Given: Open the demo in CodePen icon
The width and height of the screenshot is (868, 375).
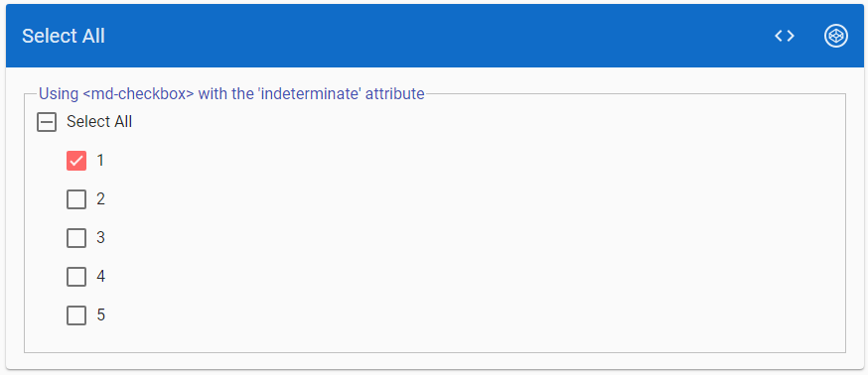Looking at the screenshot, I should click(x=836, y=36).
